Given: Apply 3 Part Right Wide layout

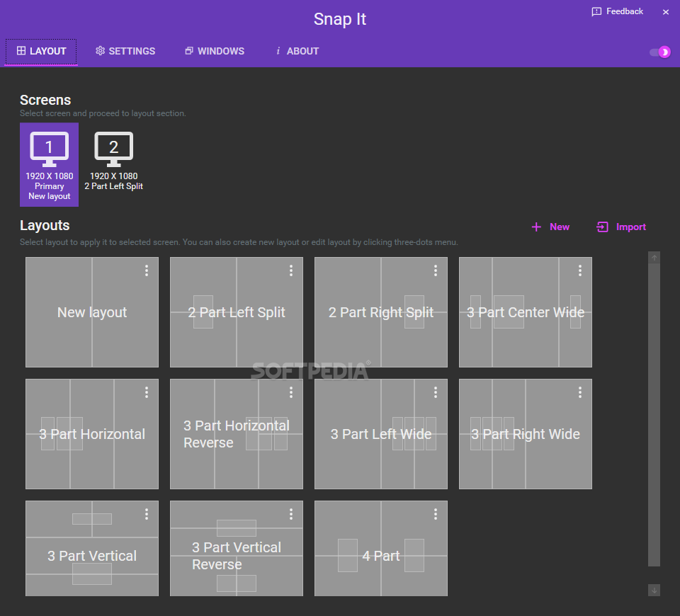Looking at the screenshot, I should pyautogui.click(x=525, y=434).
